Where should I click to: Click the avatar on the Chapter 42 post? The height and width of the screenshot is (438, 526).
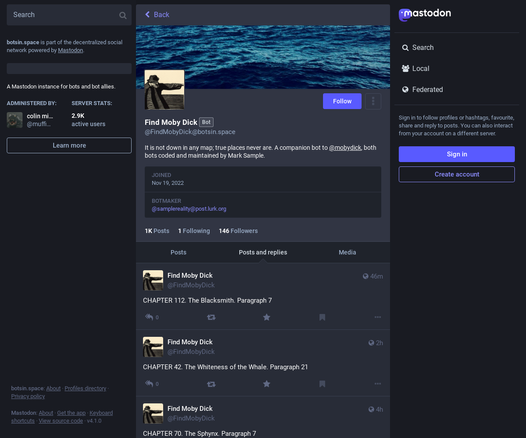[x=153, y=347]
